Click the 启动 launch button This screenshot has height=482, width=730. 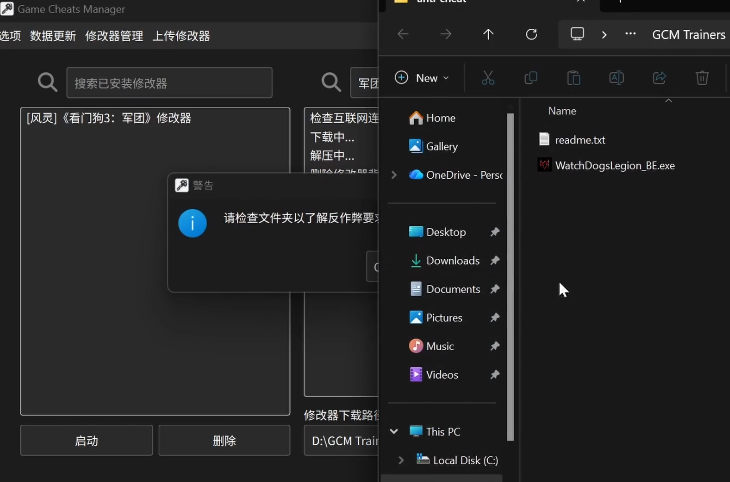[86, 441]
